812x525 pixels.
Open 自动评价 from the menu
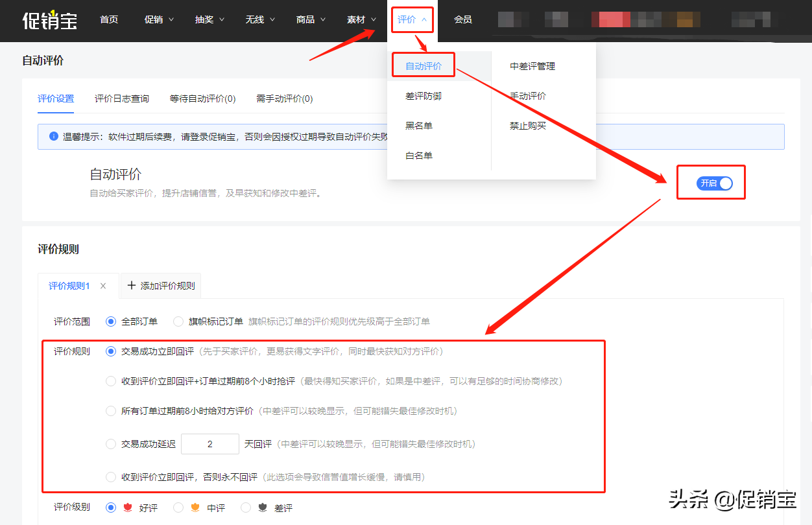(x=423, y=65)
